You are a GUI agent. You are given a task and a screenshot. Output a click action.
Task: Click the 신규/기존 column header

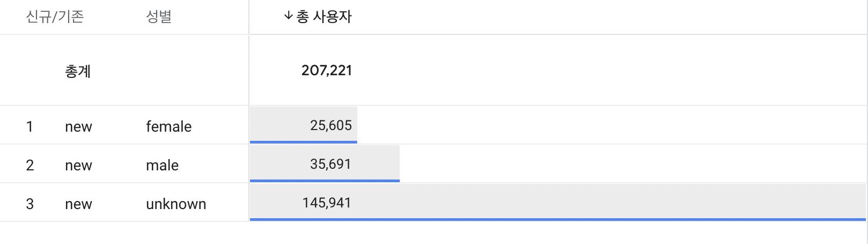pos(55,17)
